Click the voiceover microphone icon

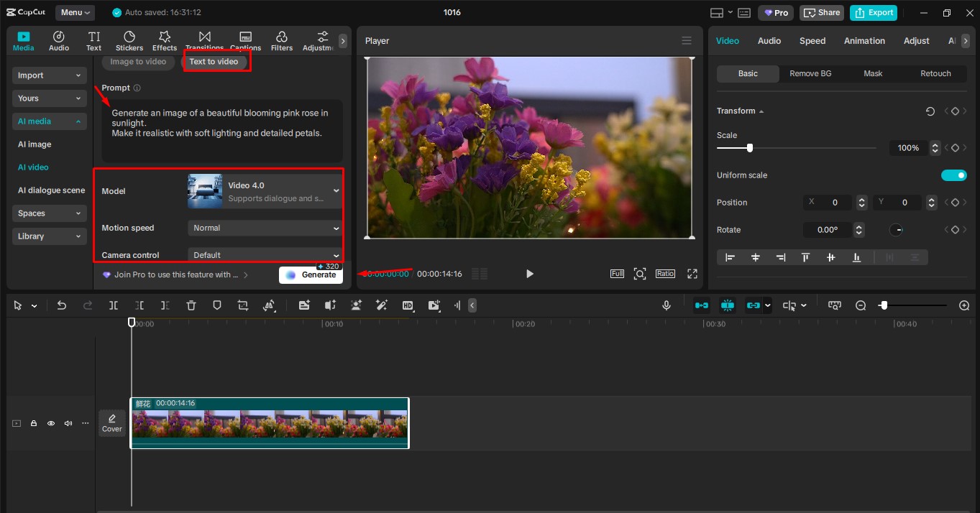(x=667, y=305)
